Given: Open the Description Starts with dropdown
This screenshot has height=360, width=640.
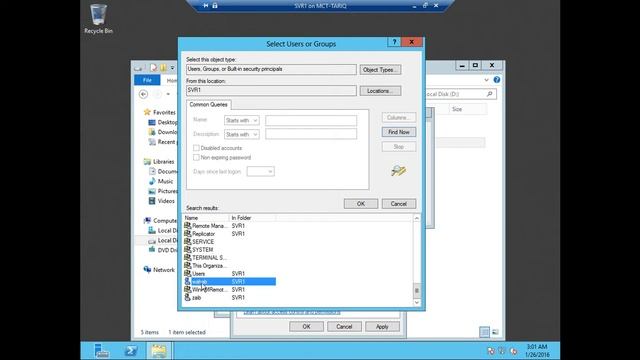Looking at the screenshot, I should [242, 134].
